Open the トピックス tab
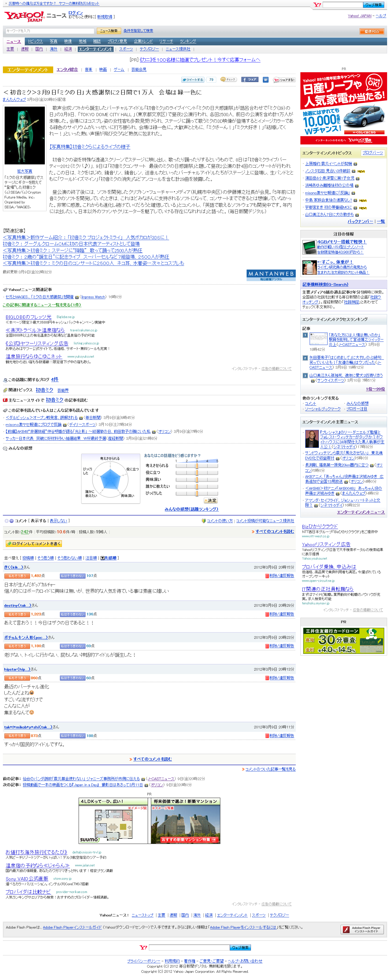 tap(35, 41)
